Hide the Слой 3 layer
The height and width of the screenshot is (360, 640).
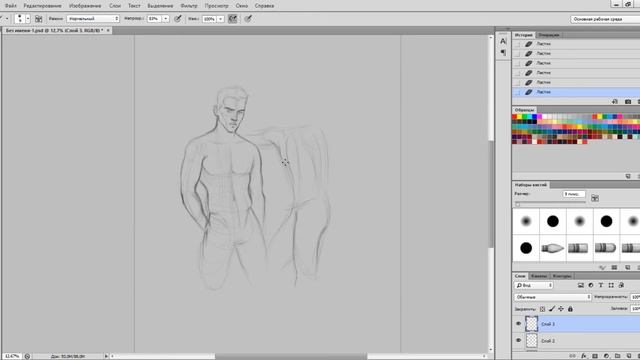click(x=518, y=324)
